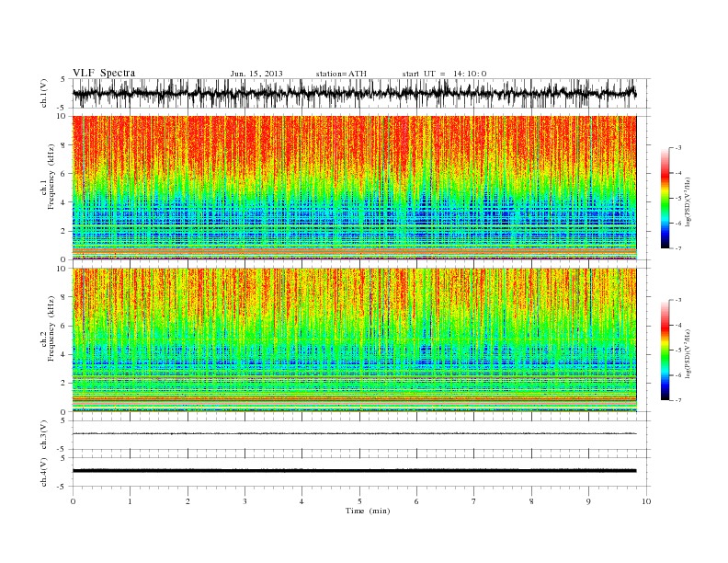Click the time axis tick label "1"
The width and height of the screenshot is (728, 563).
click(130, 501)
